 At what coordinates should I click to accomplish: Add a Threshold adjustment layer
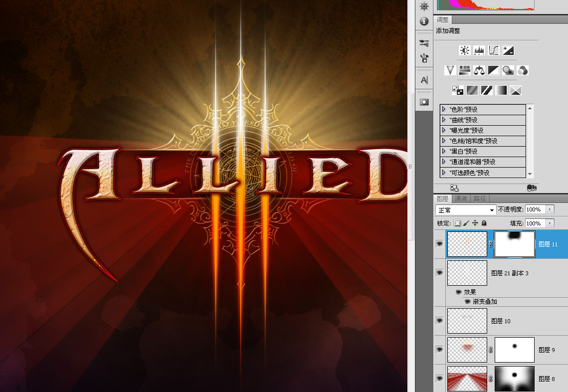point(487,90)
